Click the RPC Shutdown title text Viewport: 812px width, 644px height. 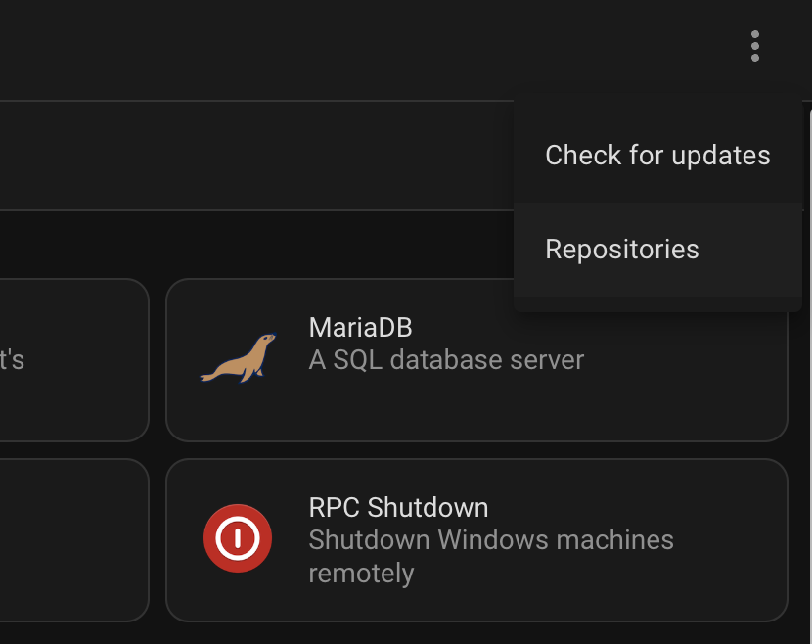[x=398, y=507]
